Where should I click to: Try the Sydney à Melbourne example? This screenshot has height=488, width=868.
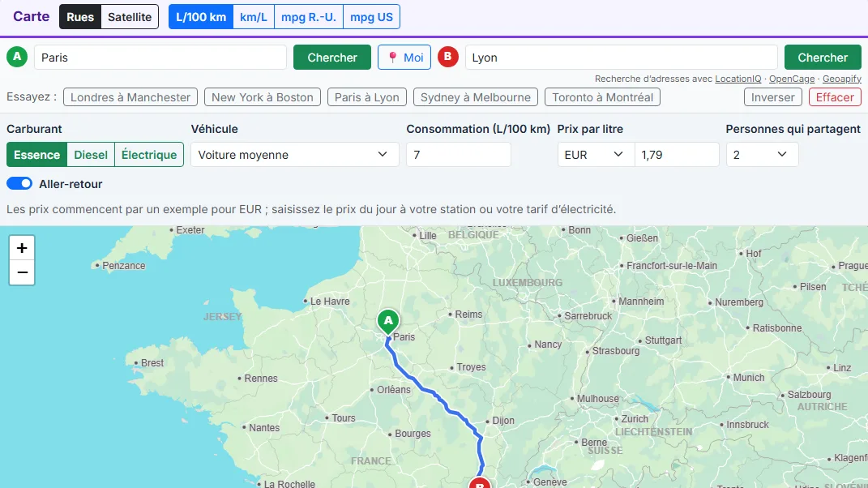point(476,97)
